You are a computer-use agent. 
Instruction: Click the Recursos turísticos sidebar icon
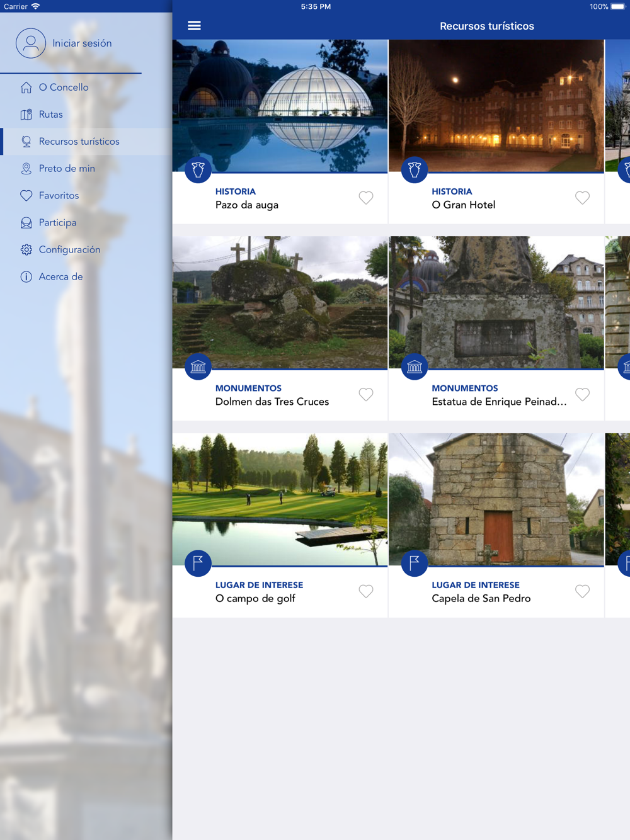click(x=26, y=142)
